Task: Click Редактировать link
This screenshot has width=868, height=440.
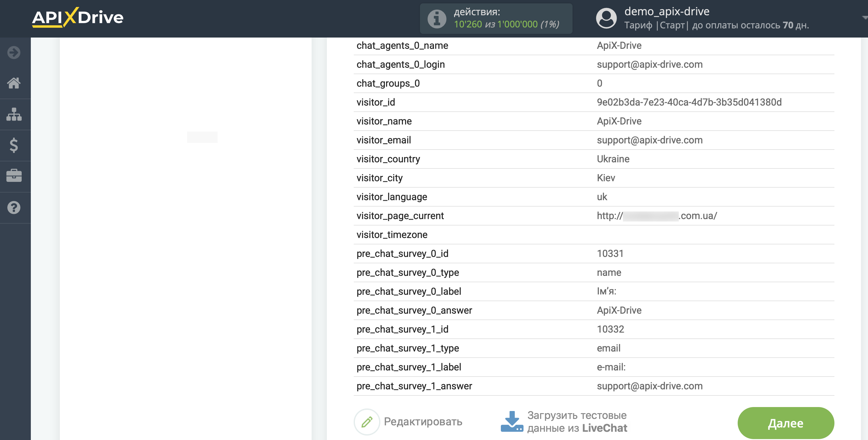Action: tap(423, 421)
